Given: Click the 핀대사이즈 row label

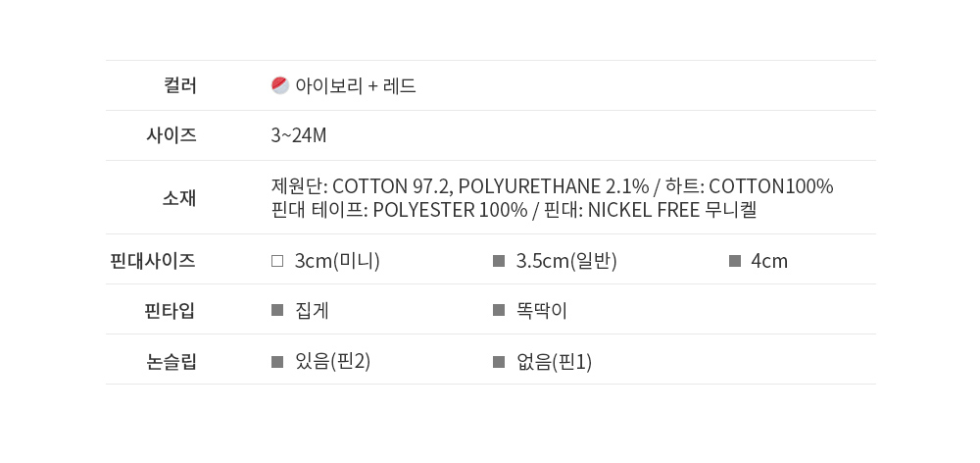Looking at the screenshot, I should [x=153, y=261].
